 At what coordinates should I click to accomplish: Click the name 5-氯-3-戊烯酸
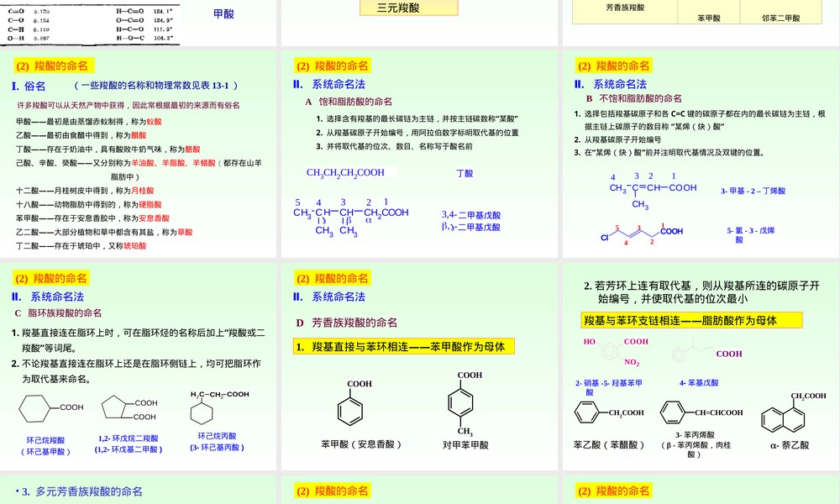[750, 234]
